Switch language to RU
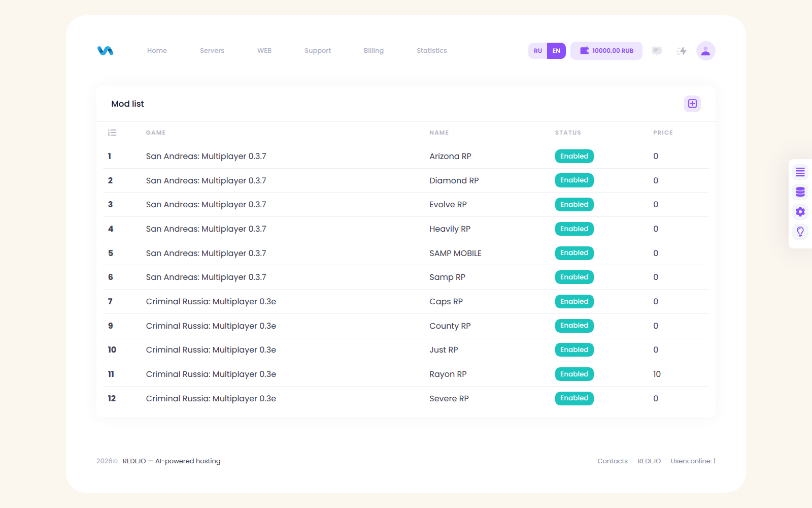The height and width of the screenshot is (508, 812). [x=538, y=51]
